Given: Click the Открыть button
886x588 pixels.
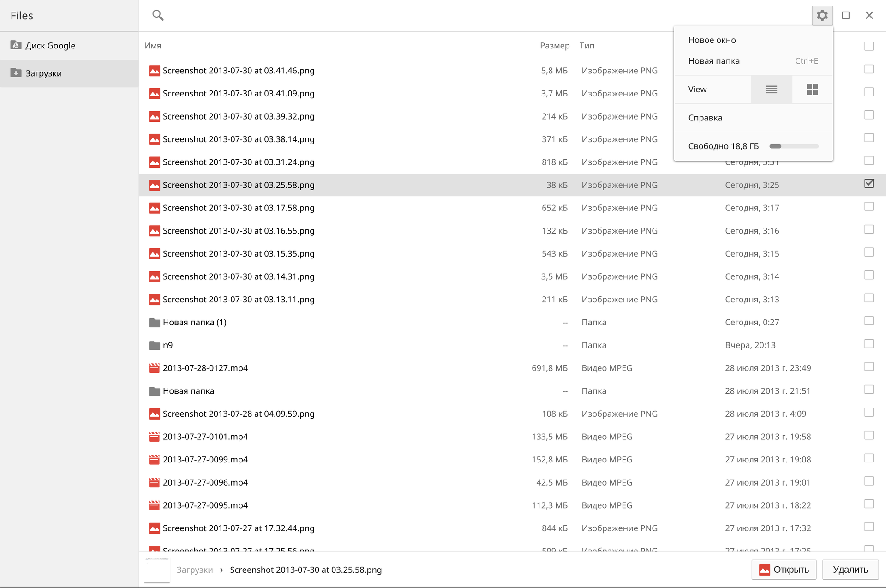Looking at the screenshot, I should coord(784,570).
